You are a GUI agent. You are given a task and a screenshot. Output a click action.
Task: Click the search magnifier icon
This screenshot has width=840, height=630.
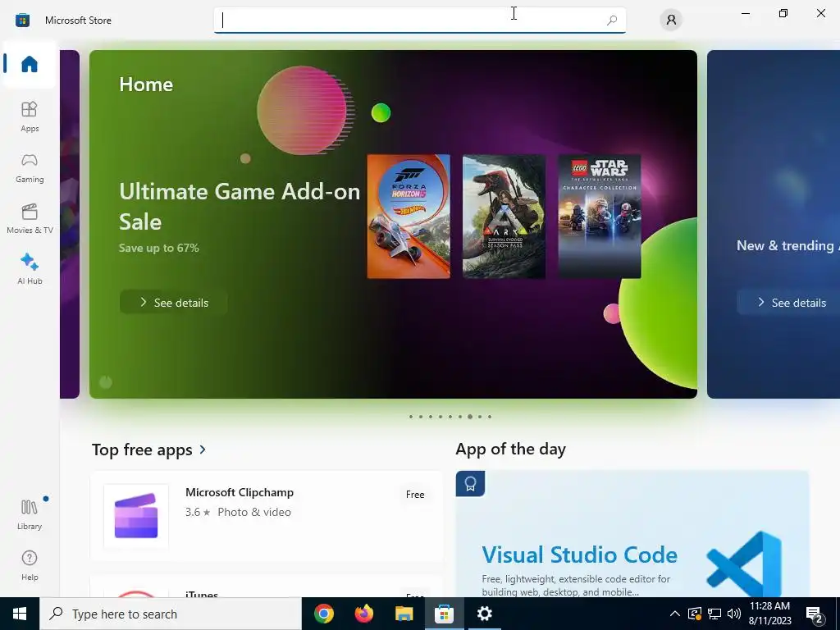(612, 21)
